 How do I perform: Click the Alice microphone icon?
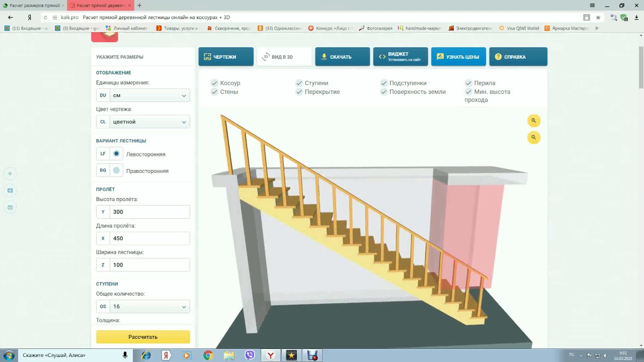125,355
